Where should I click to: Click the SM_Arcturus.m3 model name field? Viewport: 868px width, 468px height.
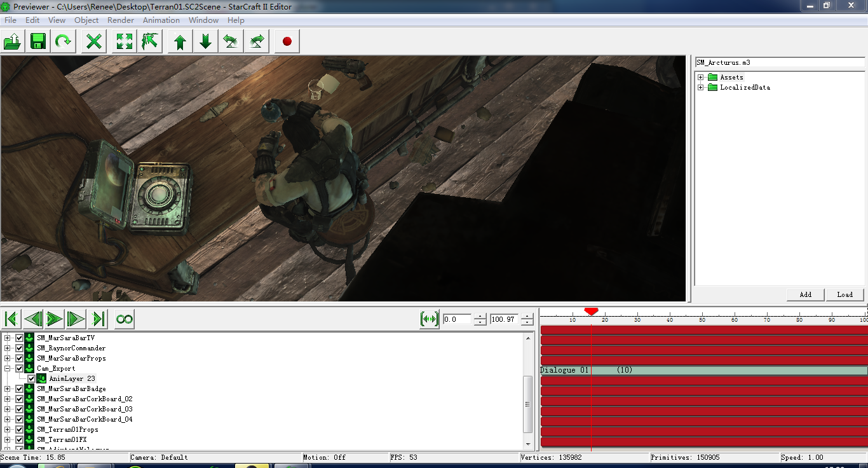pyautogui.click(x=780, y=63)
